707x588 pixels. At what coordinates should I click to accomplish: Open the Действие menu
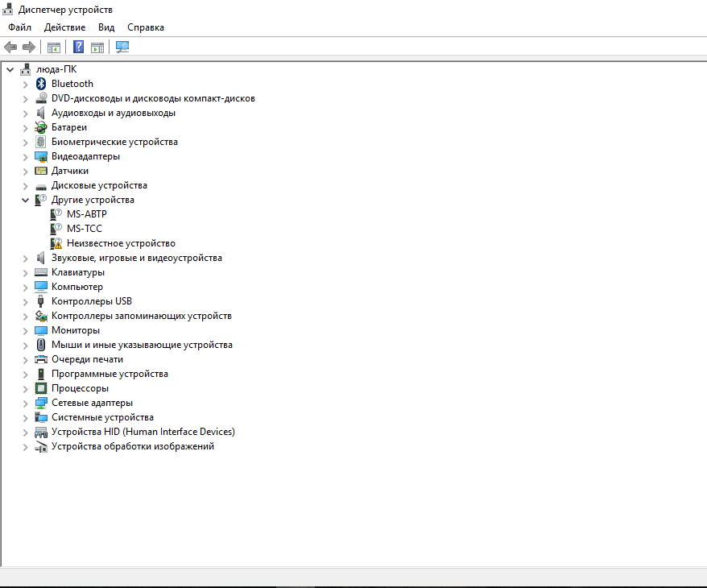(x=64, y=27)
